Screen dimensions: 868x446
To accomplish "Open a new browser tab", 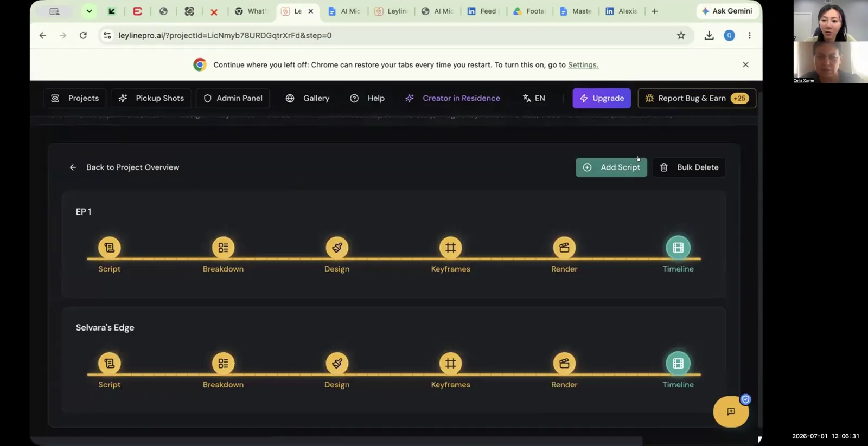I will [x=655, y=11].
